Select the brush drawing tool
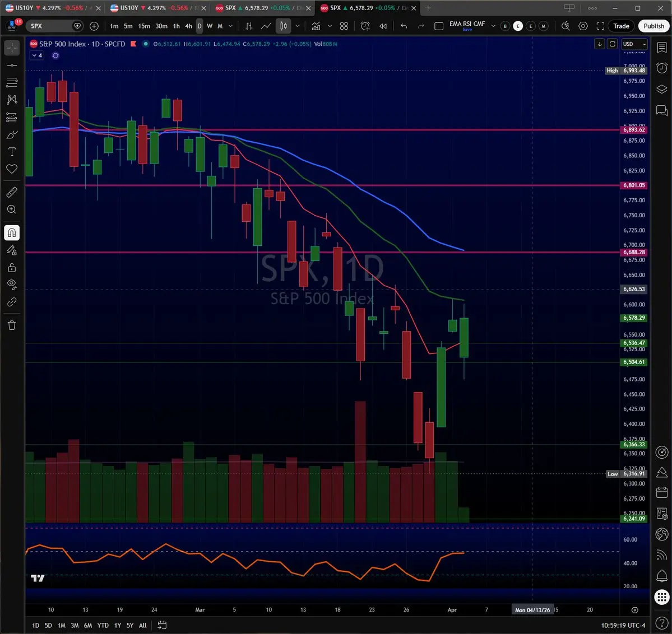Screen dimensions: 672x634 coord(12,135)
